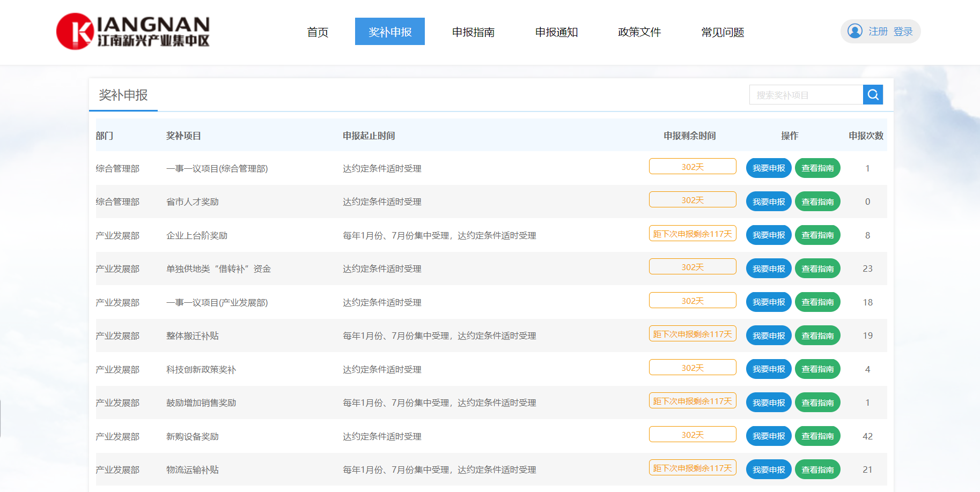Image resolution: width=980 pixels, height=492 pixels.
Task: Select the 奖补申报 nav tab
Action: [390, 32]
